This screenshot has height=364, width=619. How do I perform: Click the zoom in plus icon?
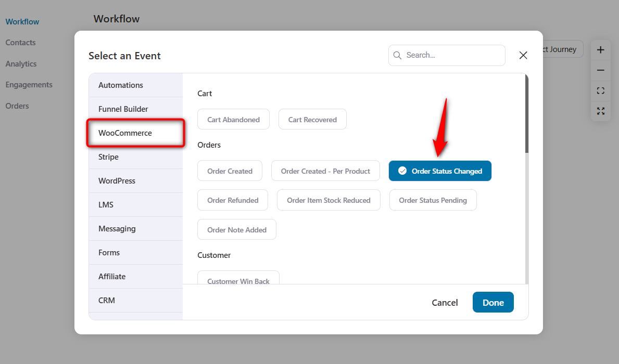(x=600, y=50)
